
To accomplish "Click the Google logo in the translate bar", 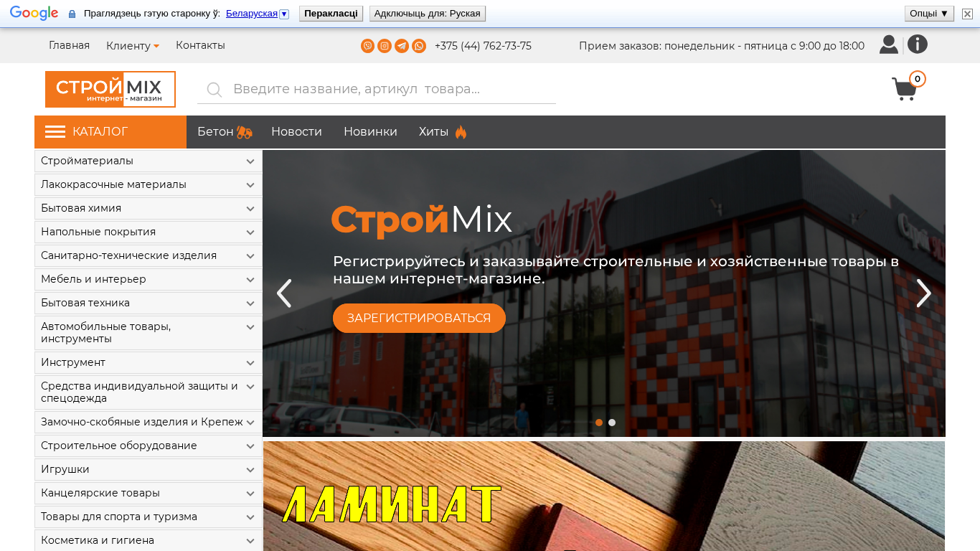I will (x=34, y=14).
